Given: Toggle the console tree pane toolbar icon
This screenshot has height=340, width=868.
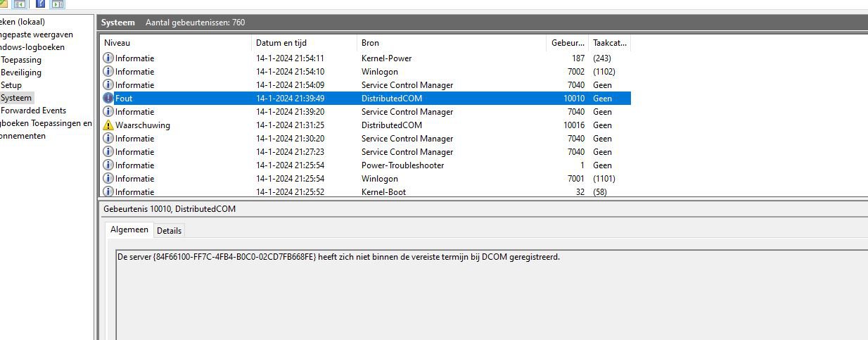Looking at the screenshot, I should pyautogui.click(x=20, y=4).
